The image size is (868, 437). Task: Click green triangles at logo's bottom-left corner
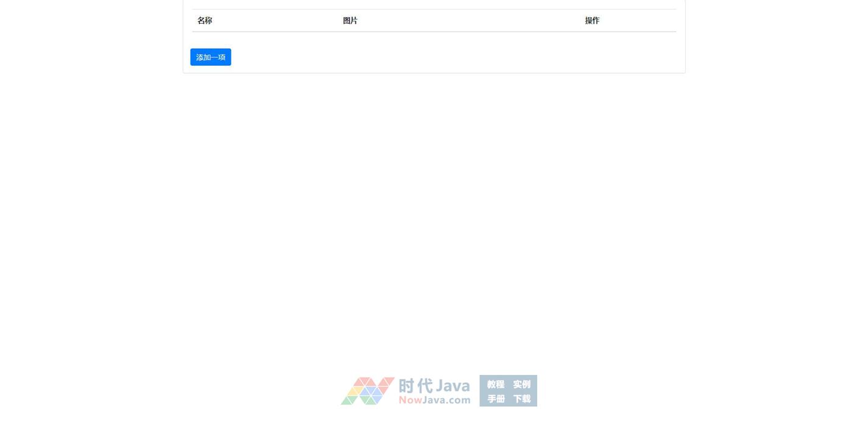tap(347, 400)
